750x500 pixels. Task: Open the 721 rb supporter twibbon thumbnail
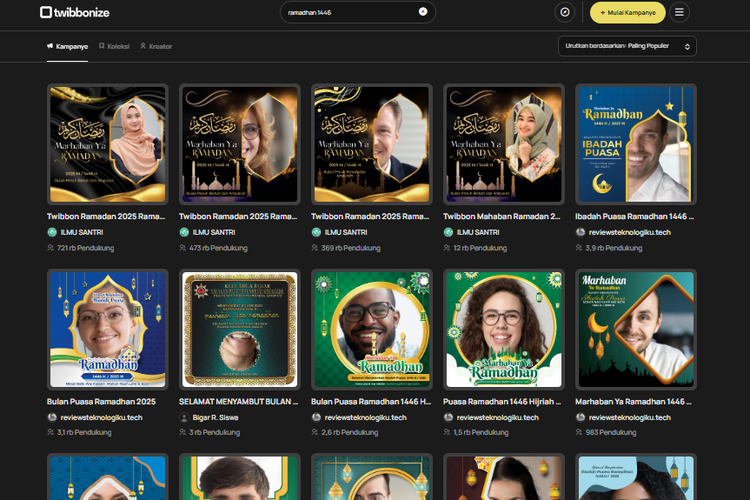tap(108, 144)
